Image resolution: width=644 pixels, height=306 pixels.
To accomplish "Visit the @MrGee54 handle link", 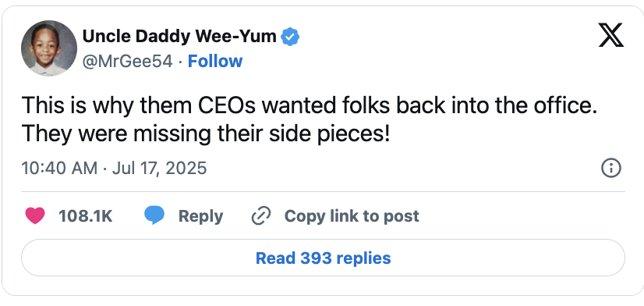I will [127, 62].
